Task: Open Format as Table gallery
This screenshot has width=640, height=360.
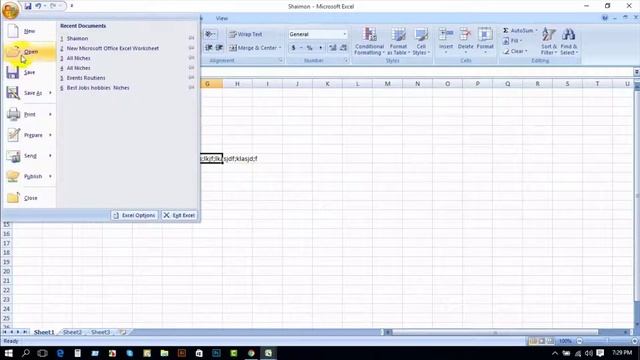Action: 398,41
